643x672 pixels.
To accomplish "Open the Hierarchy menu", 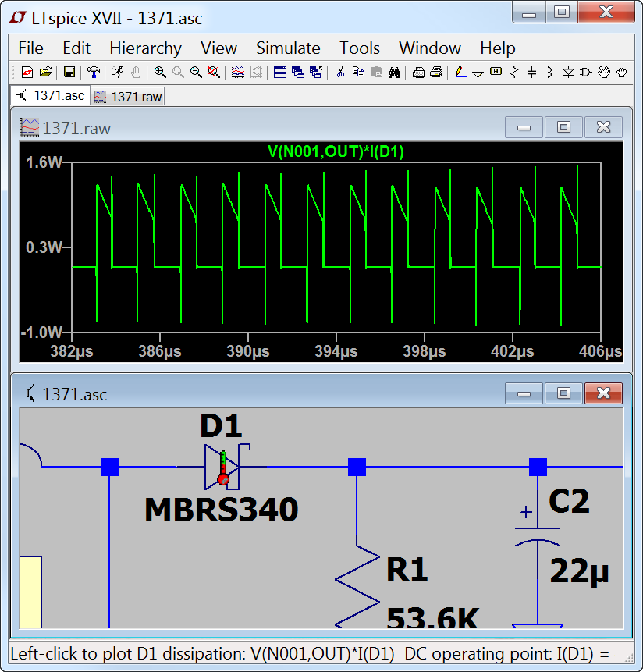I will (x=145, y=48).
